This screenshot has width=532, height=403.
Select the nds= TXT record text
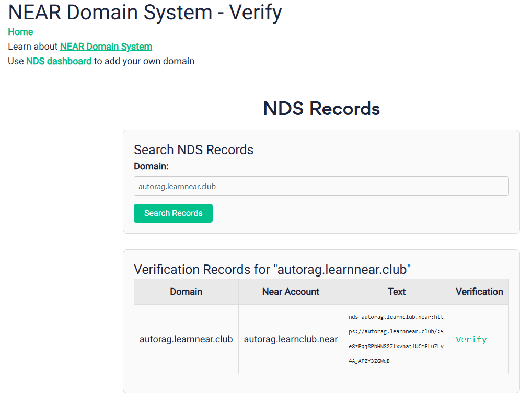396,339
